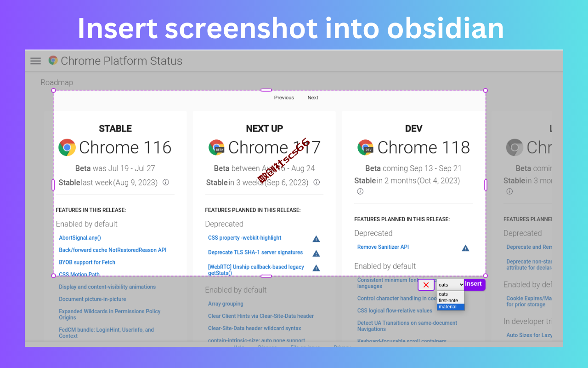
Task: Click the STABLE column heading
Action: pyautogui.click(x=115, y=129)
